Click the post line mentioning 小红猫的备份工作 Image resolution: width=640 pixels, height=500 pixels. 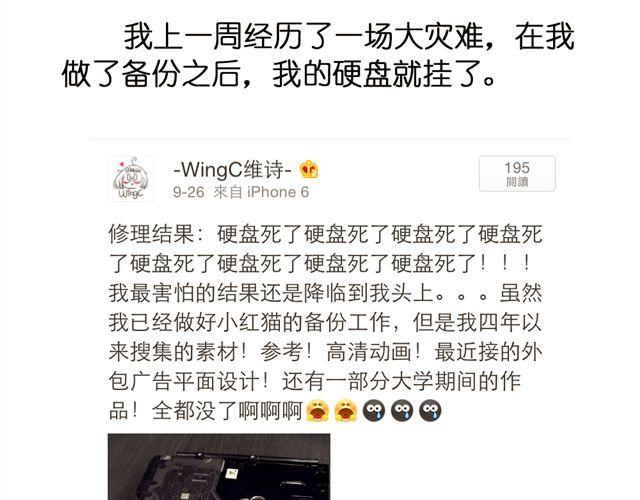point(325,322)
